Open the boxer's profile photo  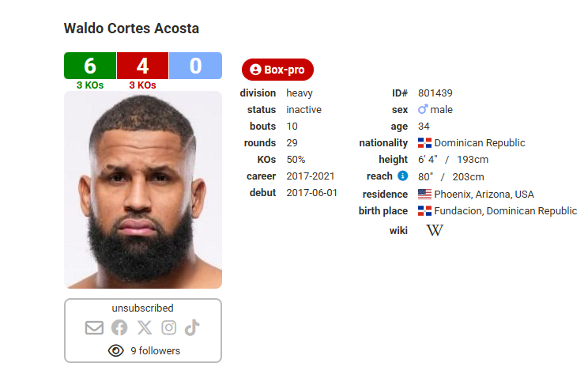143,190
